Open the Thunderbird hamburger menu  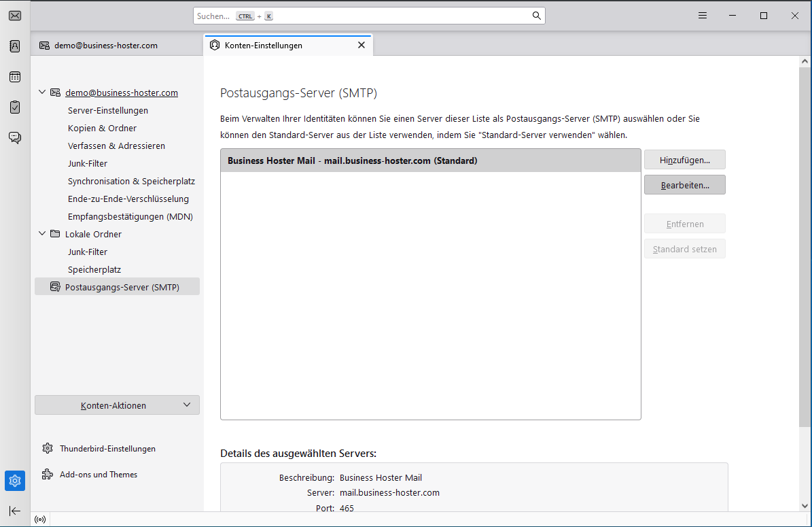pyautogui.click(x=702, y=16)
